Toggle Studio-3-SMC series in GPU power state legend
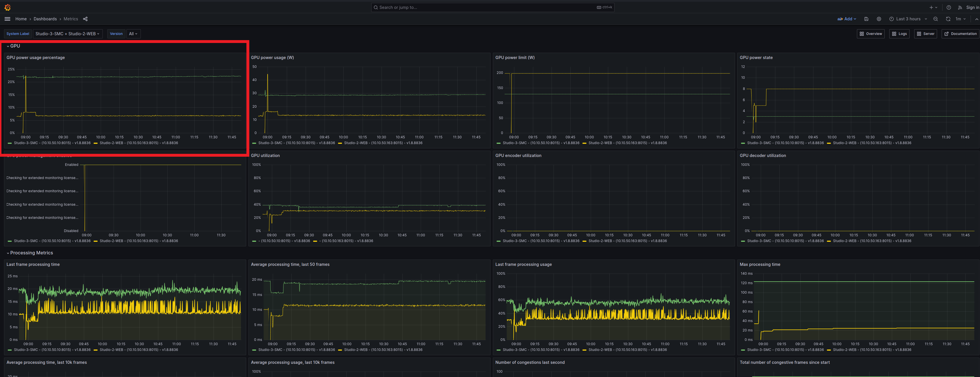Viewport: 980px width, 377px height. pos(786,143)
